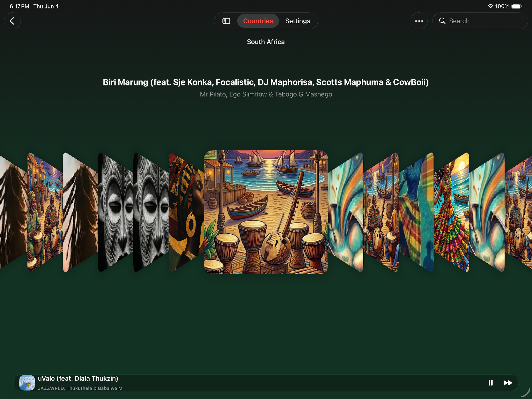Tap the uValo (feat. Dlala Thukzin) title

pos(78,378)
